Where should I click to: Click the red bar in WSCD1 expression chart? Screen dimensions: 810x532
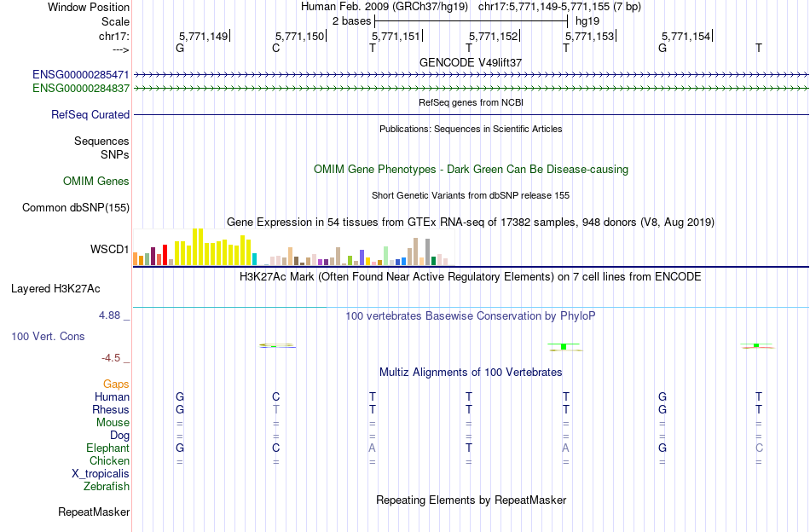pyautogui.click(x=165, y=255)
